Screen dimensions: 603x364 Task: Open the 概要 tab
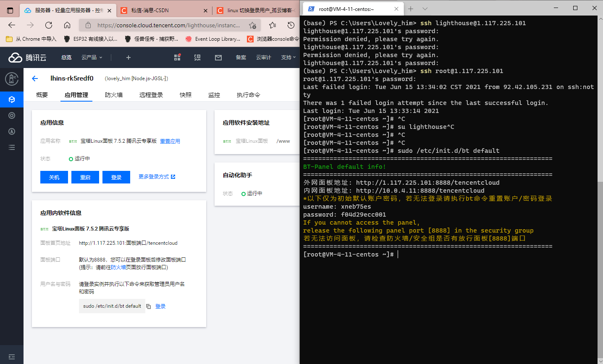tap(42, 95)
